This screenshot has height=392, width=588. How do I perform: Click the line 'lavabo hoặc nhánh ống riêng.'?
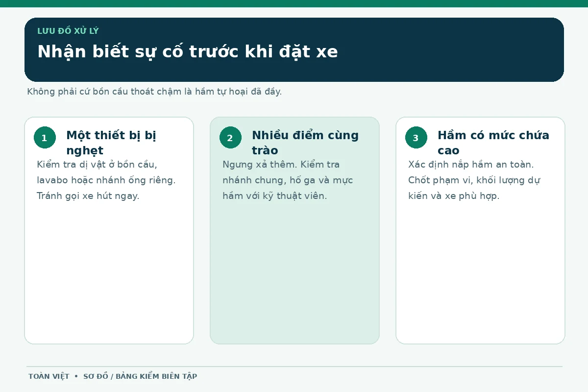106,180
